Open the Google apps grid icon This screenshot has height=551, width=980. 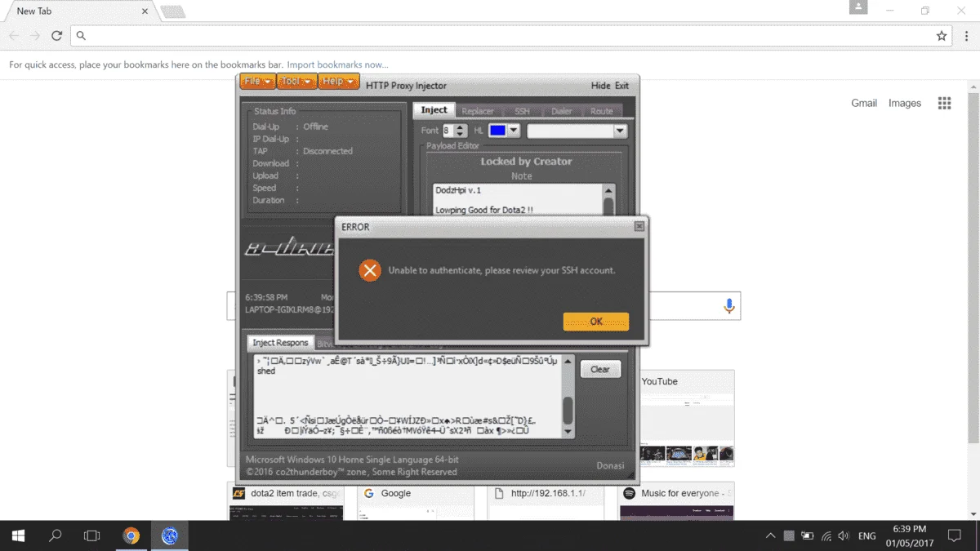coord(945,103)
